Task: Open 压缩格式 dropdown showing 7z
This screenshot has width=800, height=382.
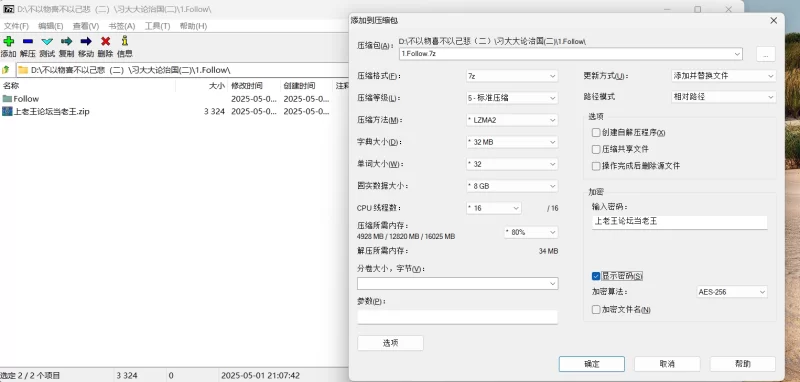Action: (x=512, y=76)
